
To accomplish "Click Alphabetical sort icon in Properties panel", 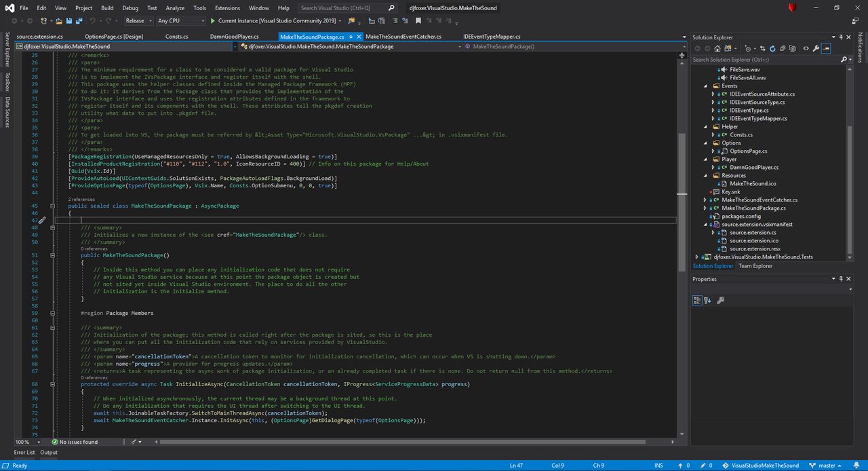I will coord(707,300).
